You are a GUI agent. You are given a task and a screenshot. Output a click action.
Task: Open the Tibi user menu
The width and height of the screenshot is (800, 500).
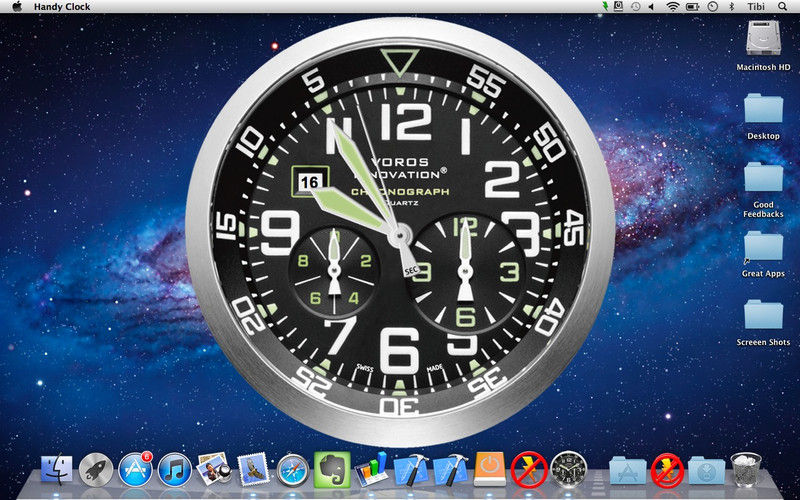pos(756,7)
